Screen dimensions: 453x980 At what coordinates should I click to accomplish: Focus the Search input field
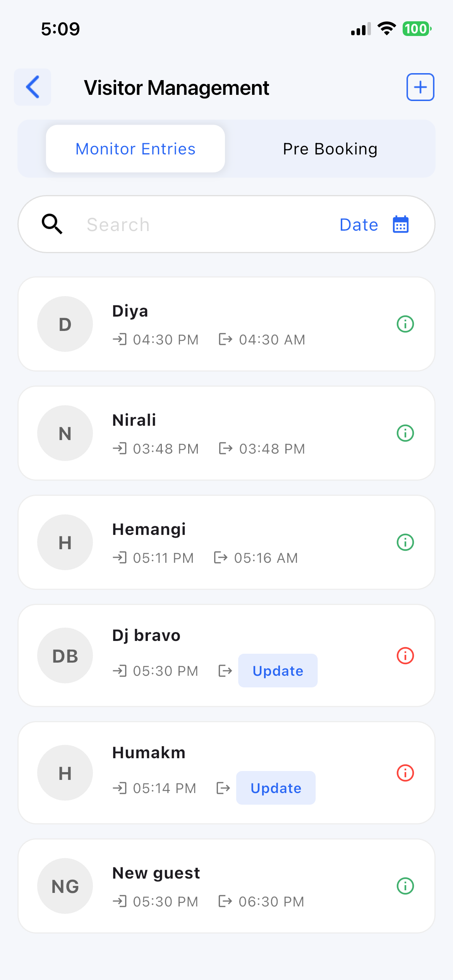[201, 225]
